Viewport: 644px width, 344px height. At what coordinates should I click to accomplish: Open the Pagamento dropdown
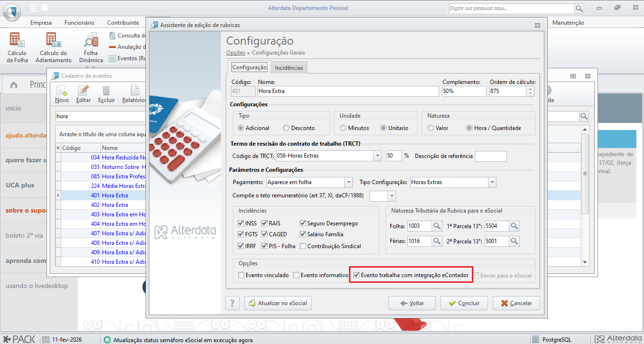[349, 182]
